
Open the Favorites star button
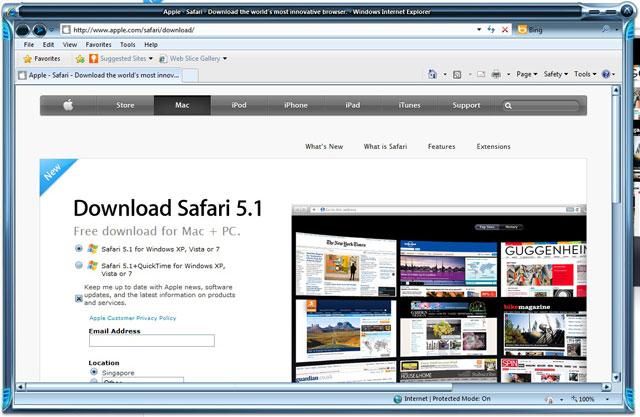(42, 59)
